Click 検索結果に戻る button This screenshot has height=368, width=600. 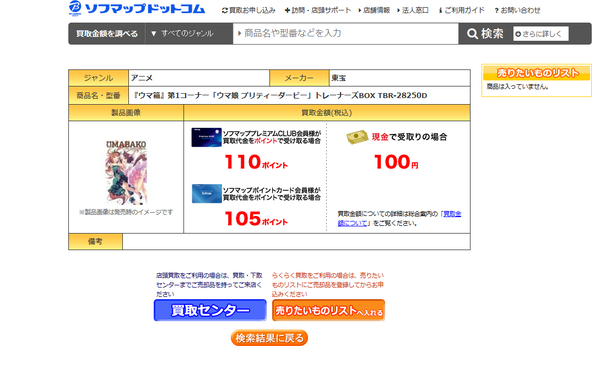pos(269,338)
